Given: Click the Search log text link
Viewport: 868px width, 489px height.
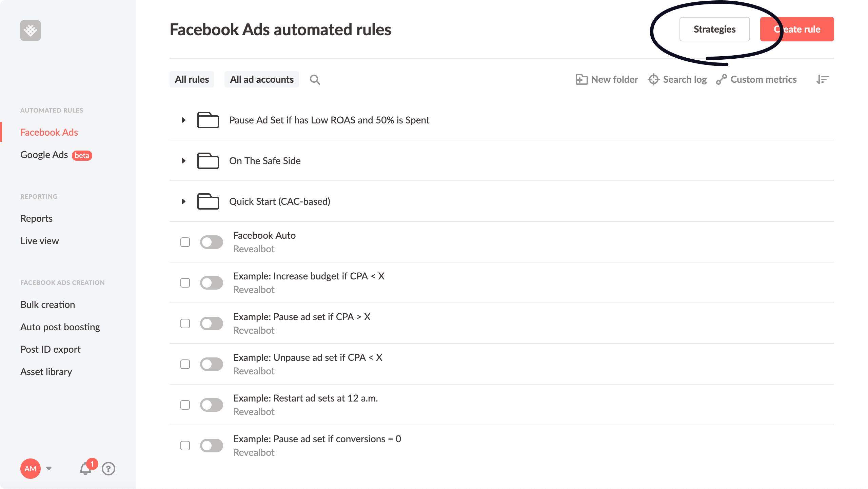Looking at the screenshot, I should (685, 79).
